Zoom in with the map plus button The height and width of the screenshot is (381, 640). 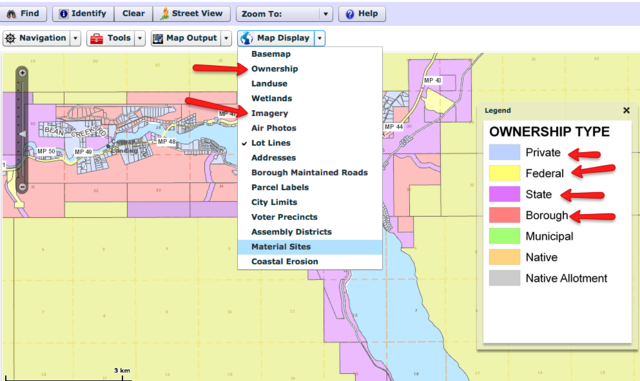(22, 73)
